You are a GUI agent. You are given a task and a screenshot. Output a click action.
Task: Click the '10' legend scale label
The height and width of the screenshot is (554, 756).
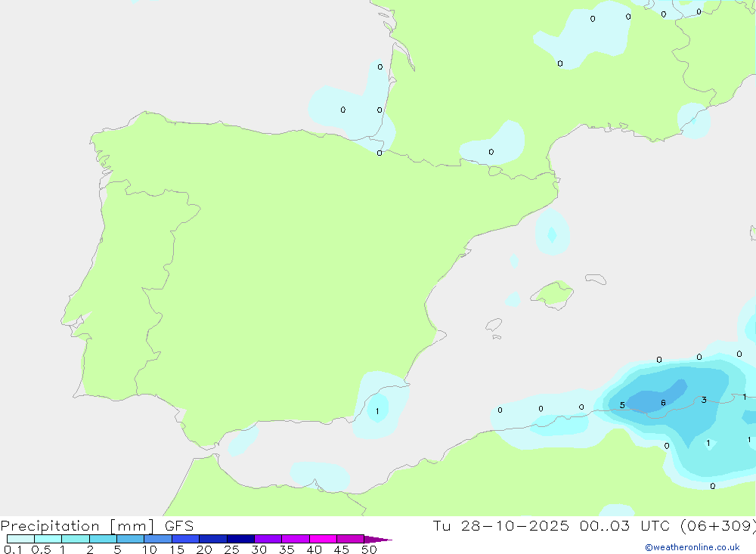pos(149,549)
